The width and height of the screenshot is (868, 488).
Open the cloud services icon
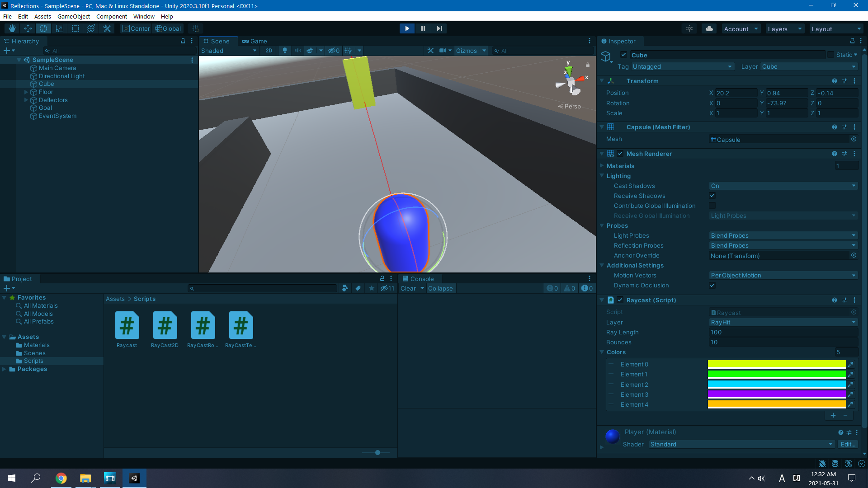(709, 28)
